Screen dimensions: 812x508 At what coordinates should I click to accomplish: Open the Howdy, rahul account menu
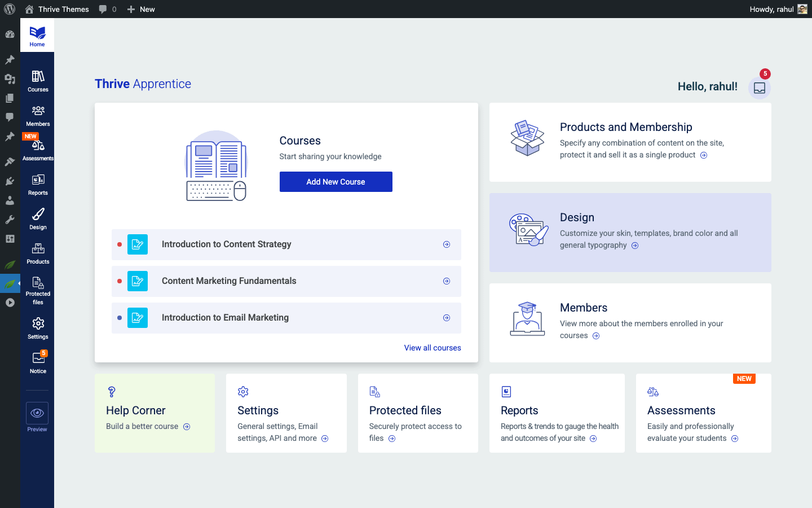778,9
